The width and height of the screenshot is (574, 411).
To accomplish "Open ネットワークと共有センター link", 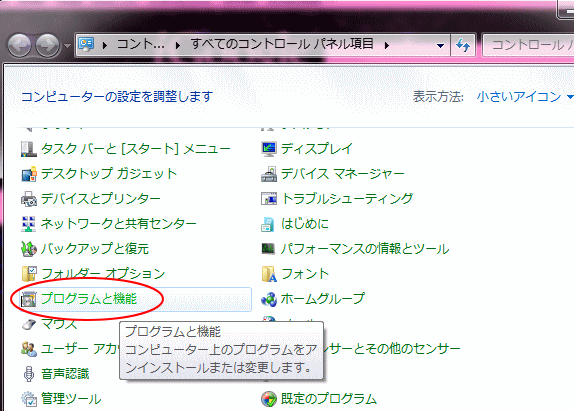I will (119, 224).
